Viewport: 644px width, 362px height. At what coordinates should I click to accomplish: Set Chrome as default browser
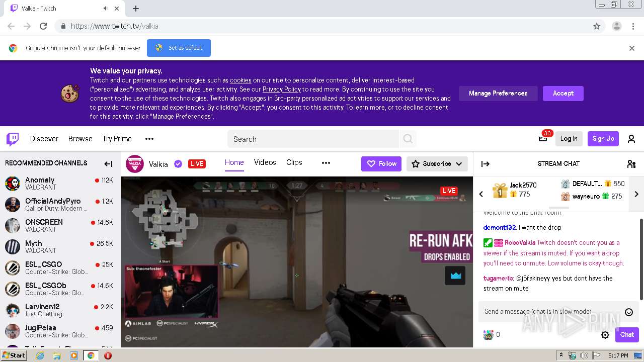[179, 48]
